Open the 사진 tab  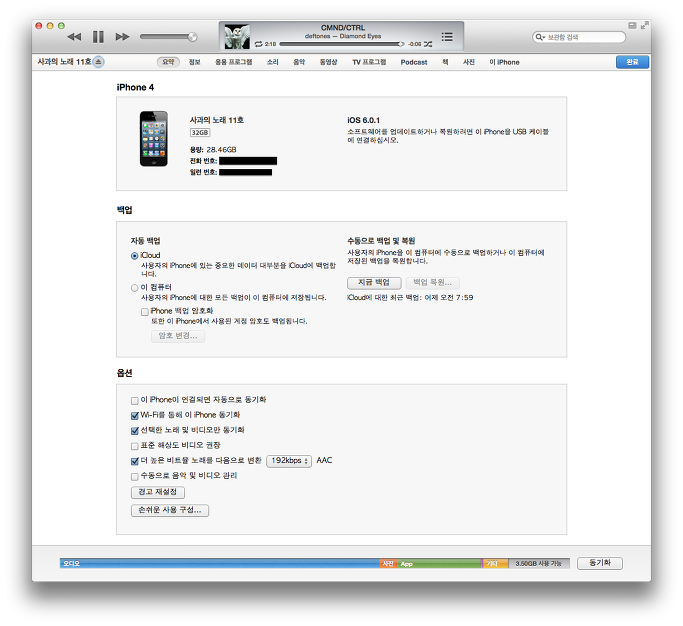click(x=469, y=62)
